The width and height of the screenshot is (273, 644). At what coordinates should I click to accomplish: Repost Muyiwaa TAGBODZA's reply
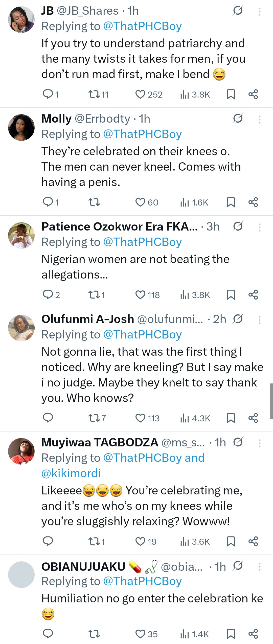pos(94,542)
